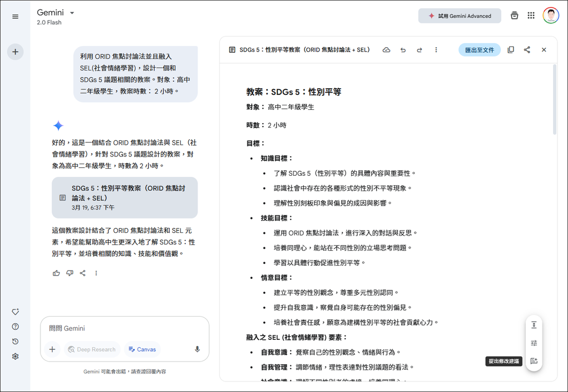Open settings gear in sidebar
568x392 pixels.
point(15,356)
